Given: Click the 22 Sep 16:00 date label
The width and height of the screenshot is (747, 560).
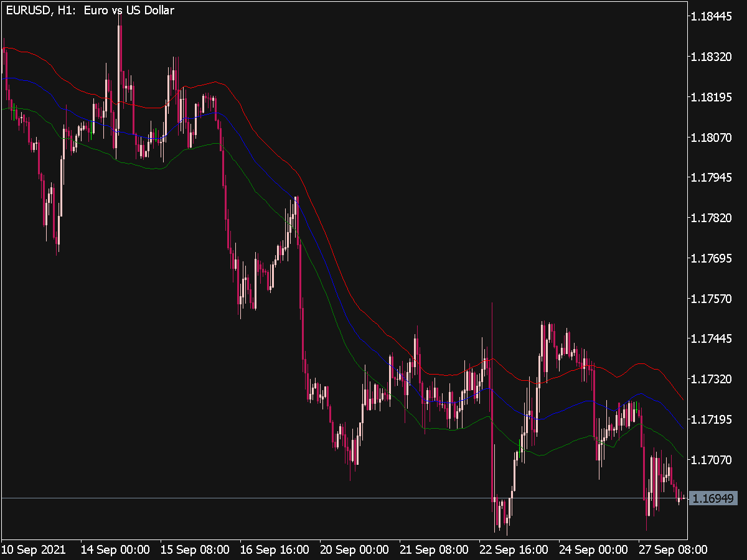Looking at the screenshot, I should pos(514,550).
